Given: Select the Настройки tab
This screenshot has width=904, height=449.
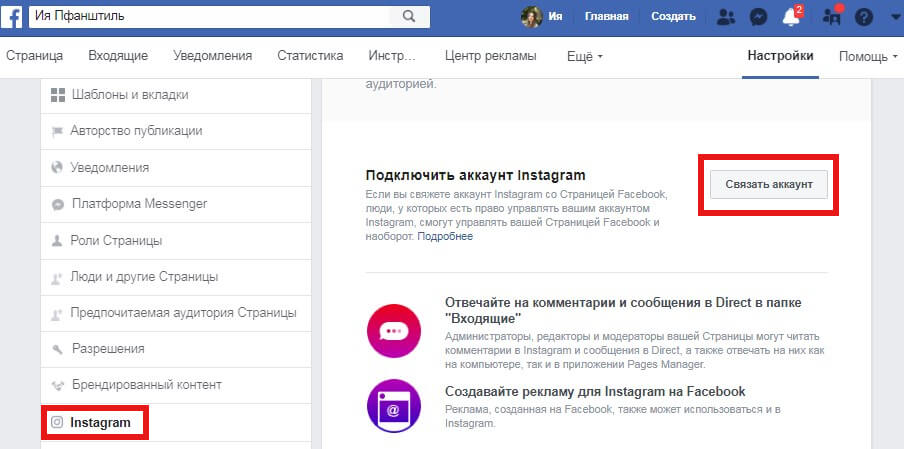Looking at the screenshot, I should coord(780,56).
